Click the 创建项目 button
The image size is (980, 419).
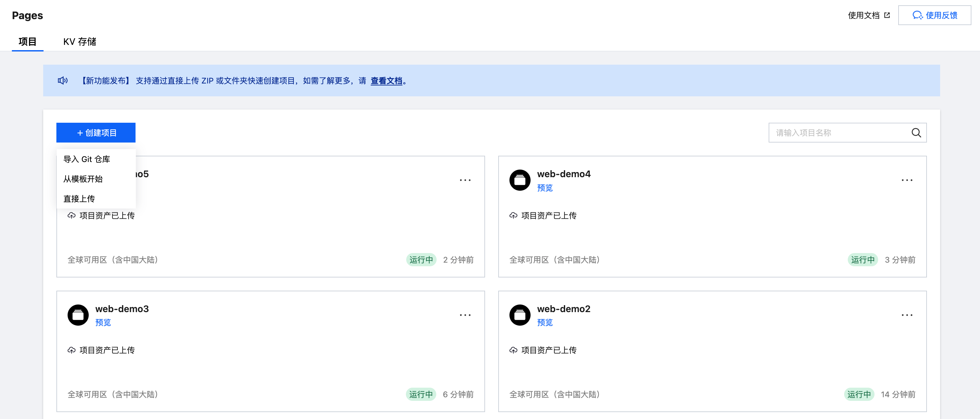[96, 132]
